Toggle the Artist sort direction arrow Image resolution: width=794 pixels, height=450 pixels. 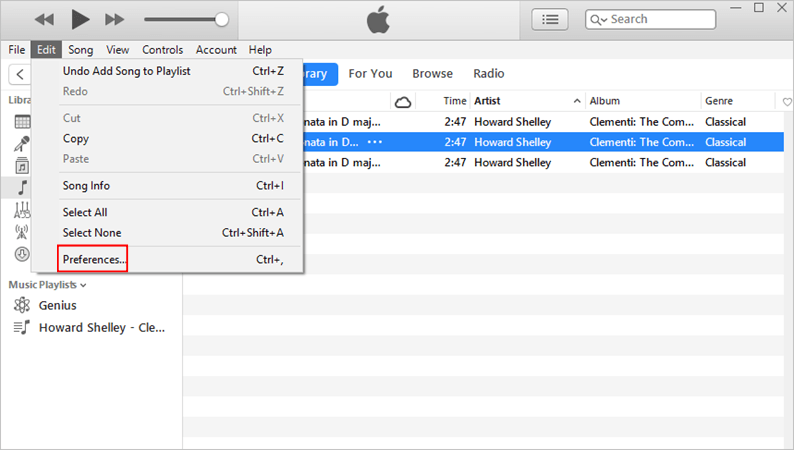click(577, 101)
